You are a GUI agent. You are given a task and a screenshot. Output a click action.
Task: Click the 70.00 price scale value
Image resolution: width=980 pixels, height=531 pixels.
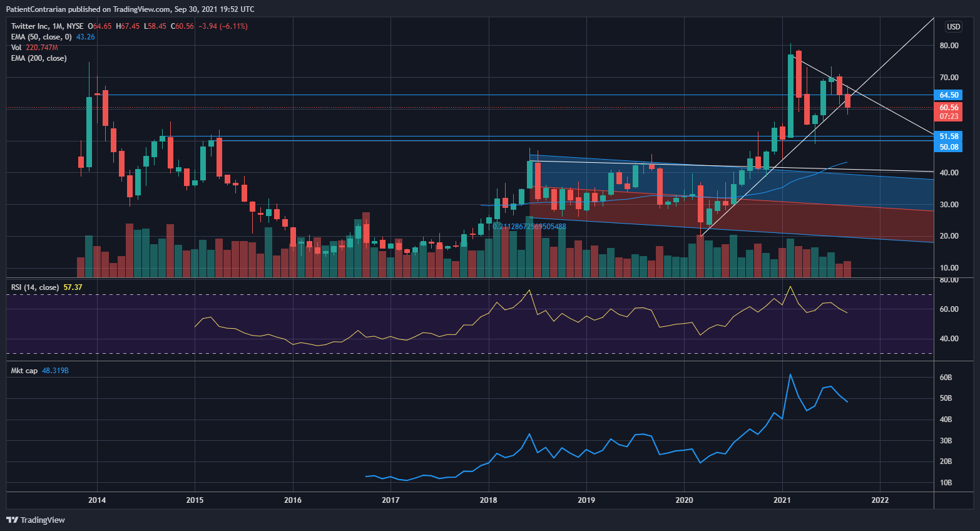click(x=949, y=78)
